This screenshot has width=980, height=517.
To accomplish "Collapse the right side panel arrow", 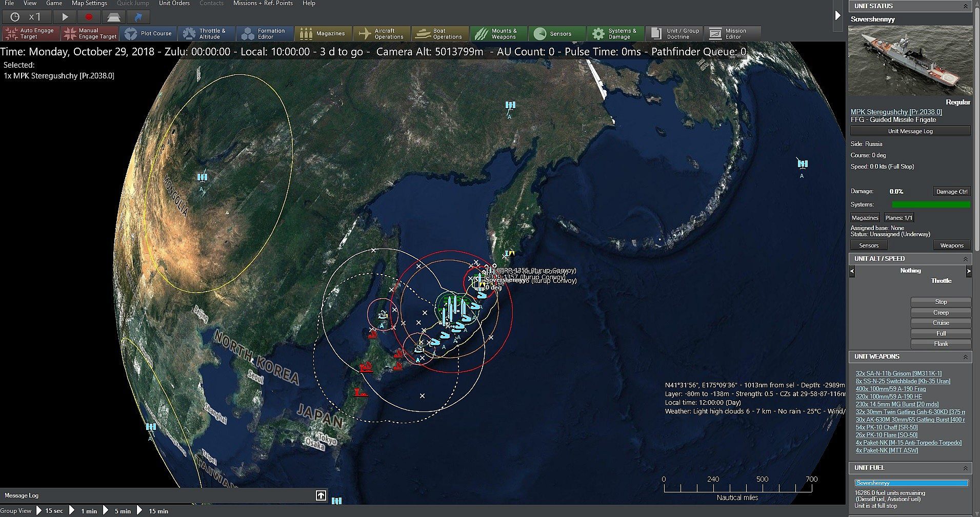I will click(x=838, y=15).
